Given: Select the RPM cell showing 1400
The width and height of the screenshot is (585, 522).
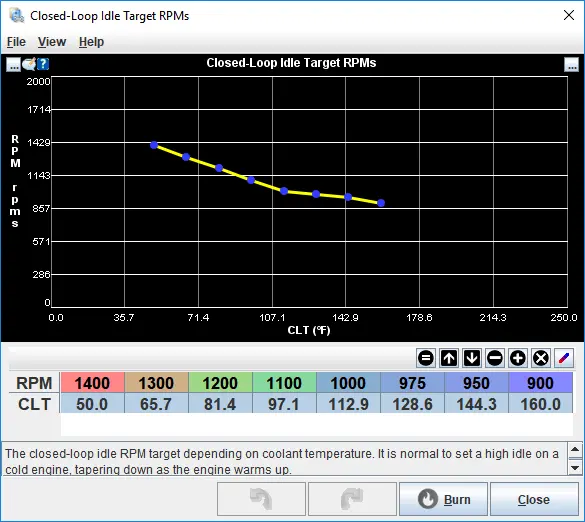Looking at the screenshot, I should pos(92,383).
